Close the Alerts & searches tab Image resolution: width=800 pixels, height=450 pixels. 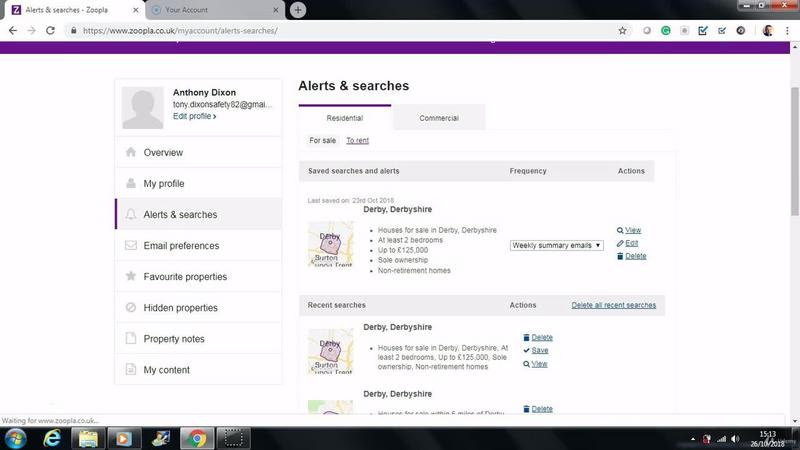click(136, 10)
